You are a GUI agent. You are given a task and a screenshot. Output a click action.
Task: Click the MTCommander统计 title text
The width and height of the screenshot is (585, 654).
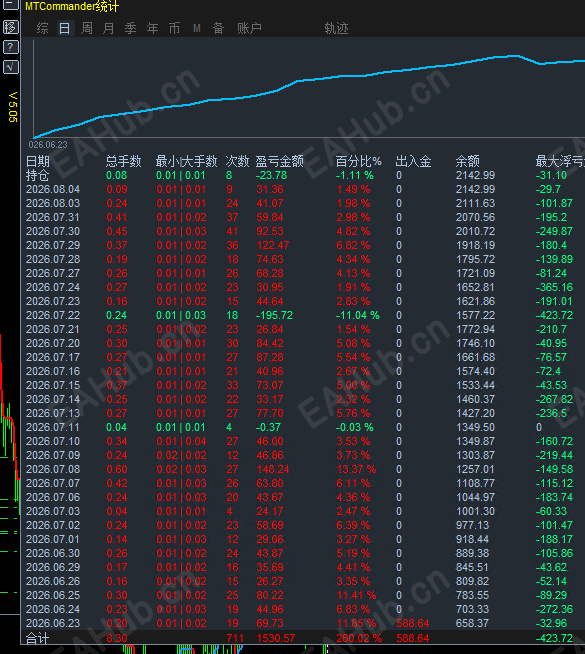click(x=72, y=6)
